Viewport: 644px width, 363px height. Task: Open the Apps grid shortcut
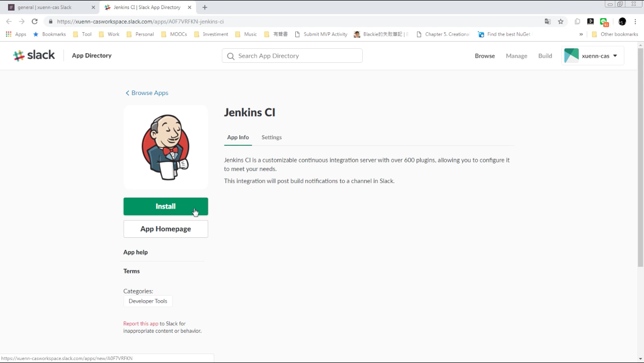tap(16, 34)
